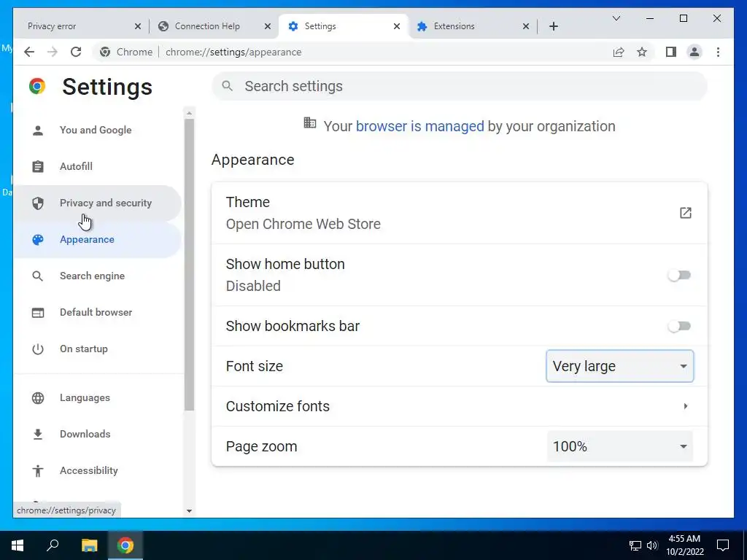Click the Chrome taskbar icon

125,545
